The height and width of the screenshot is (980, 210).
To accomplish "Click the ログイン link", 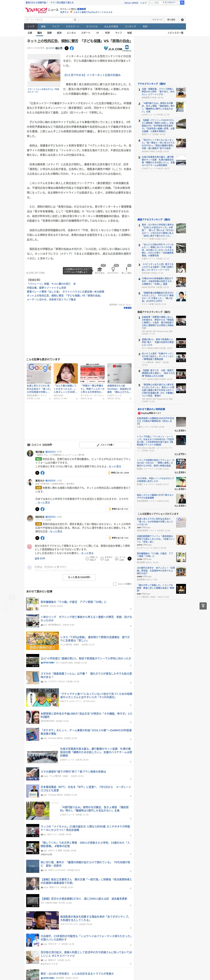I will pos(64,12).
